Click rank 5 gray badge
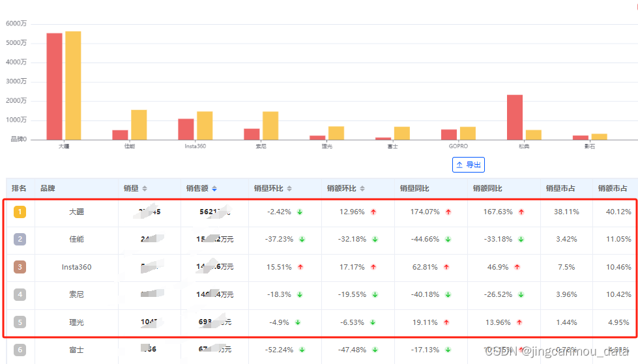Image resolution: width=638 pixels, height=364 pixels. pos(20,322)
